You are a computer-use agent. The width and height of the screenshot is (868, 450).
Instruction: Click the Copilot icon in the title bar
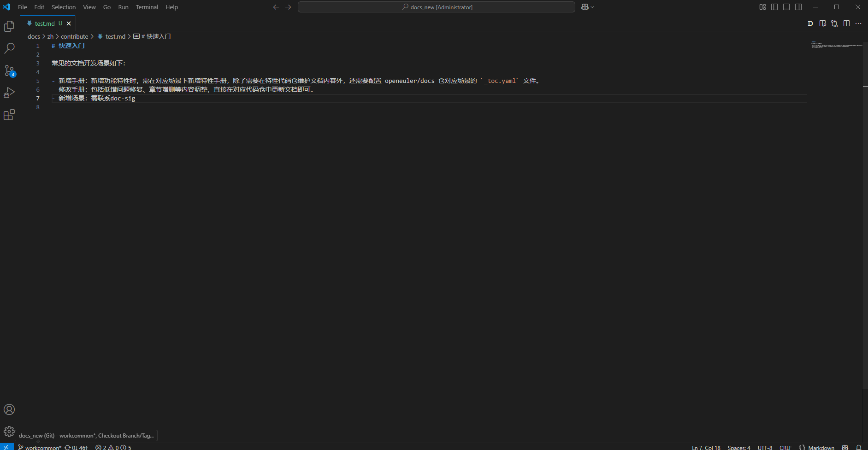(x=585, y=7)
